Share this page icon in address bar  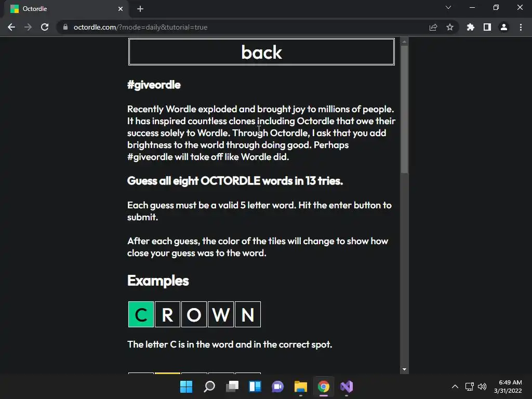(433, 27)
